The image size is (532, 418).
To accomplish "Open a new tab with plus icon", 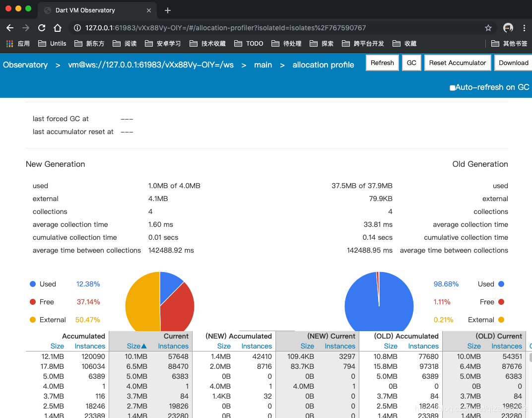I will 168,10.
